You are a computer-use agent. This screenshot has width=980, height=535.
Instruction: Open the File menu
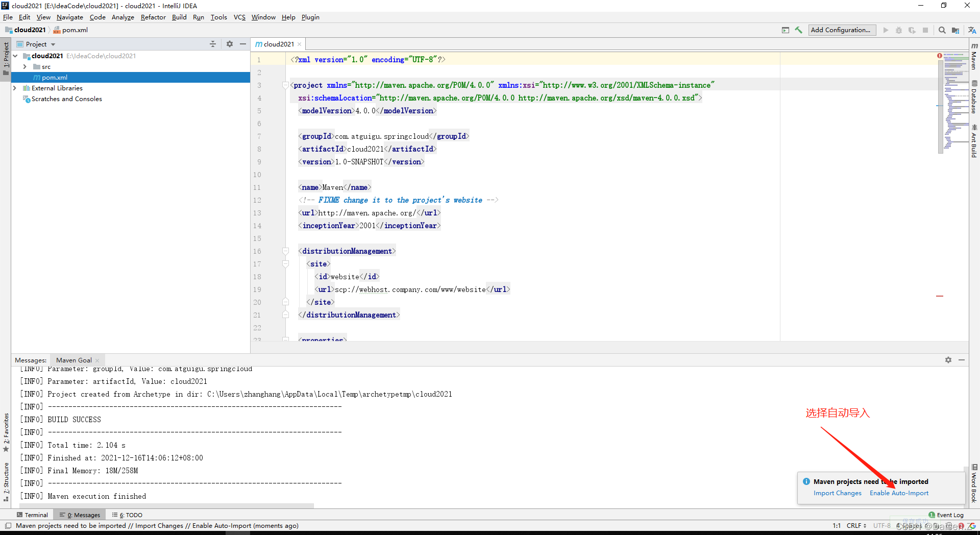pos(8,17)
